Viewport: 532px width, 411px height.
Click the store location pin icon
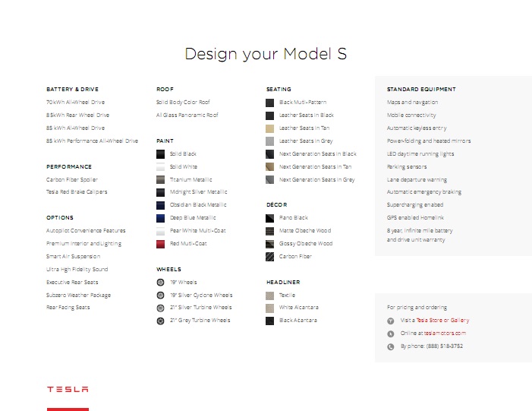tap(391, 321)
